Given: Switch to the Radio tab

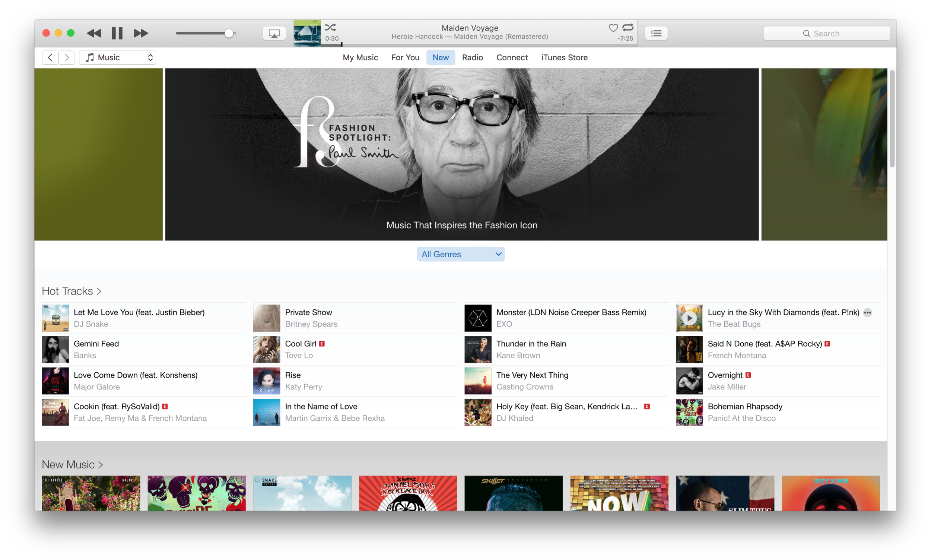Looking at the screenshot, I should click(472, 57).
